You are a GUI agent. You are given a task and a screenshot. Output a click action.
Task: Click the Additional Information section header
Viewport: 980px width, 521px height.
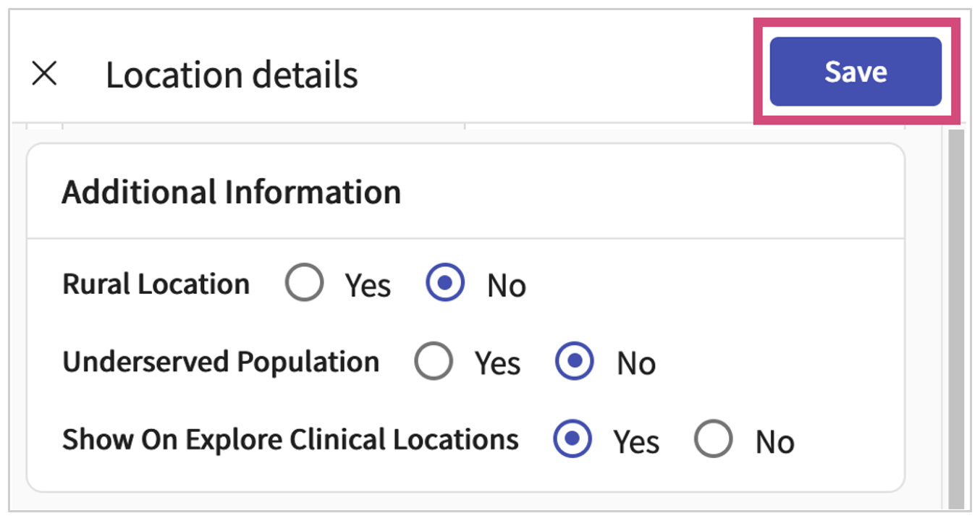pos(231,192)
